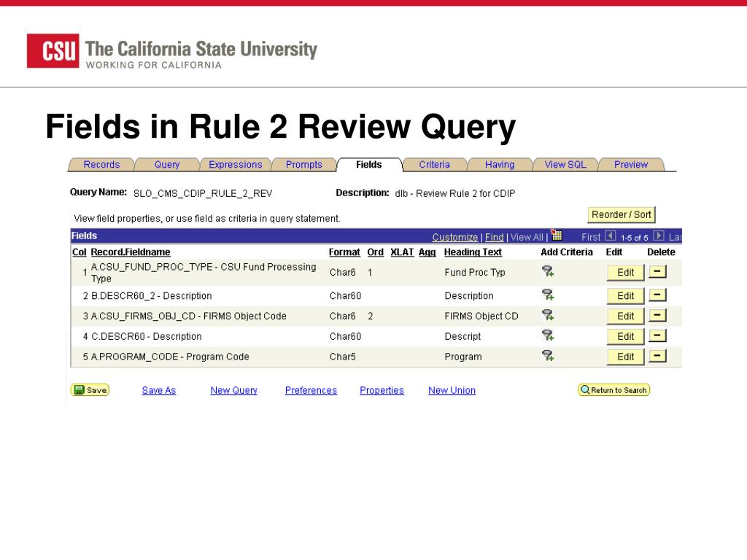Open the Properties link
This screenshot has height=560, width=747.
click(x=382, y=391)
